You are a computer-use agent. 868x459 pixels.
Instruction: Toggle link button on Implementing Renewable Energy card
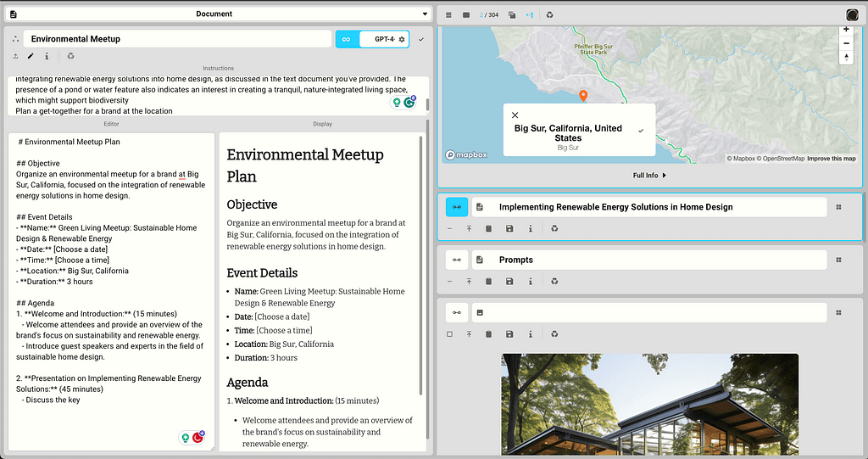tap(457, 207)
